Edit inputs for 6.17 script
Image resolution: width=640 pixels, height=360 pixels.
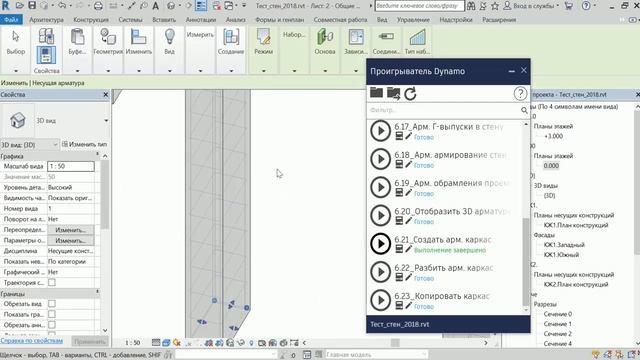pos(399,137)
